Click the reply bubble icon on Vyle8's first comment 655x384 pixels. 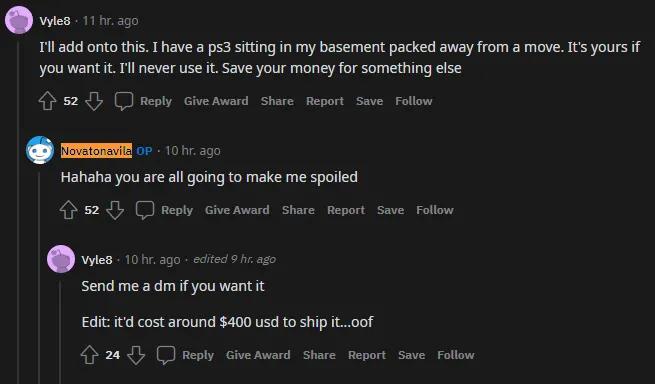coord(124,101)
